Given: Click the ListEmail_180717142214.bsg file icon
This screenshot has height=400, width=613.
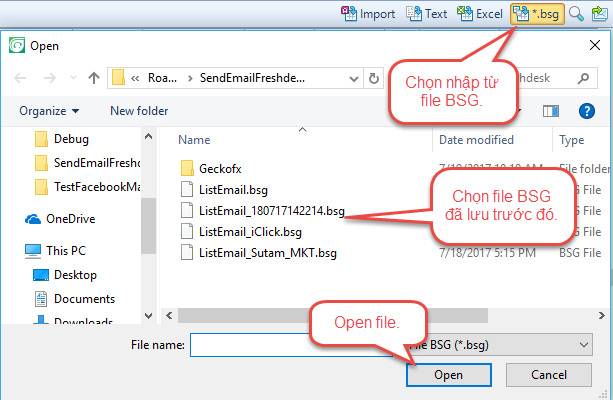Looking at the screenshot, I should pos(187,210).
